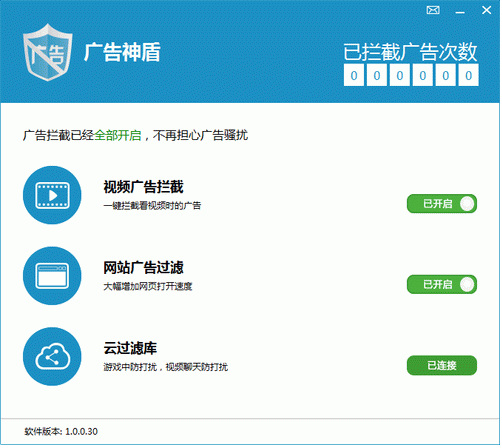502x448 pixels.
Task: Disable the 网站广告过滤 switch
Action: [x=443, y=285]
